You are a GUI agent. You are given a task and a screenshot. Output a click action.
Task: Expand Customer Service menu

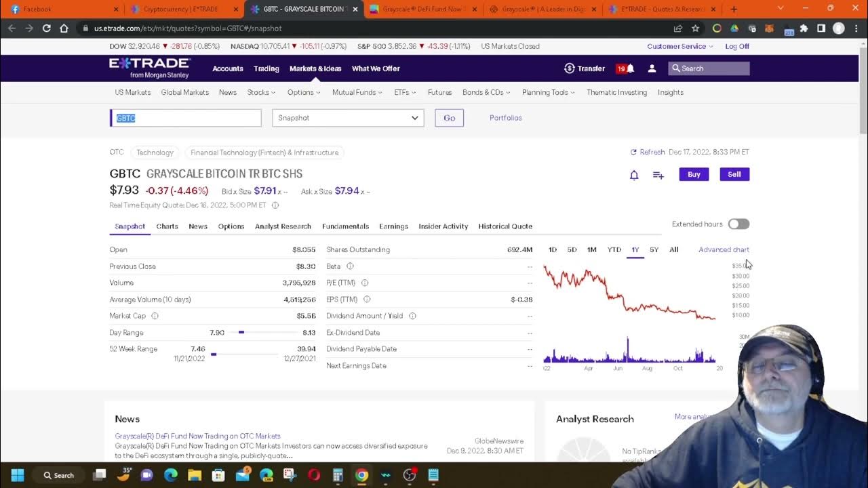(680, 46)
